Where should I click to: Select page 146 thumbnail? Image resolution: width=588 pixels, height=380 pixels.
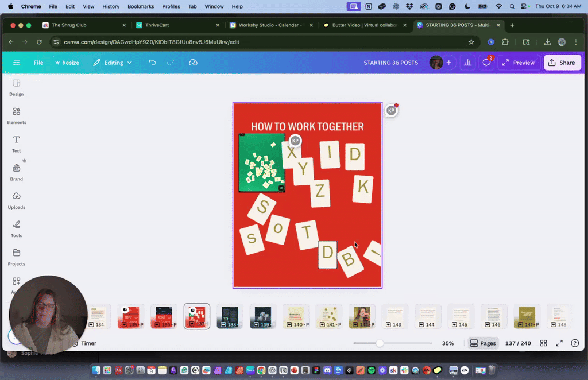click(x=493, y=316)
